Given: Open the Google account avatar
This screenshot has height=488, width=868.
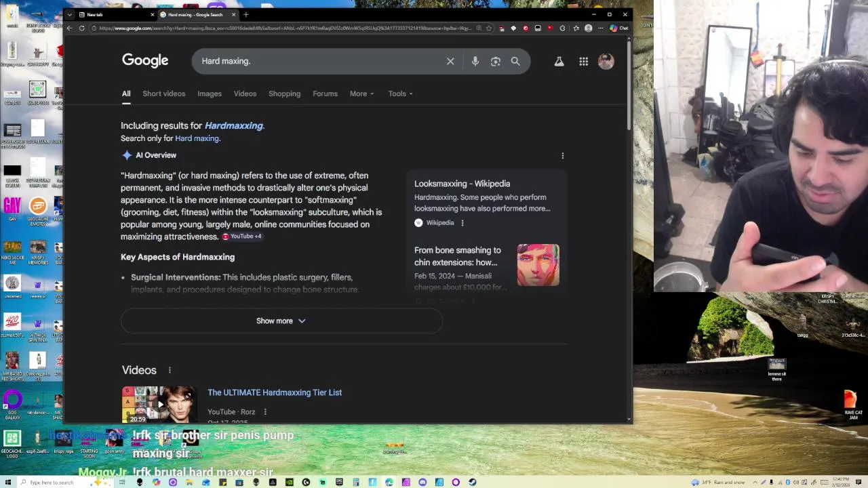Looking at the screenshot, I should tap(606, 61).
